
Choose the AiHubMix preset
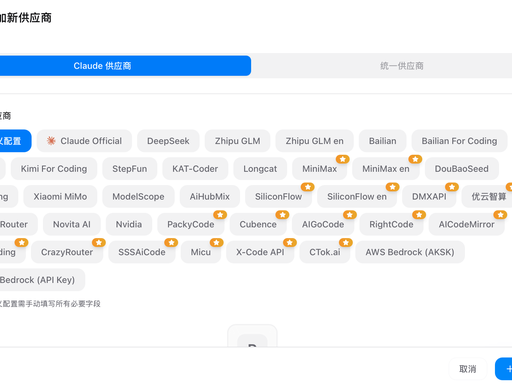tap(210, 196)
